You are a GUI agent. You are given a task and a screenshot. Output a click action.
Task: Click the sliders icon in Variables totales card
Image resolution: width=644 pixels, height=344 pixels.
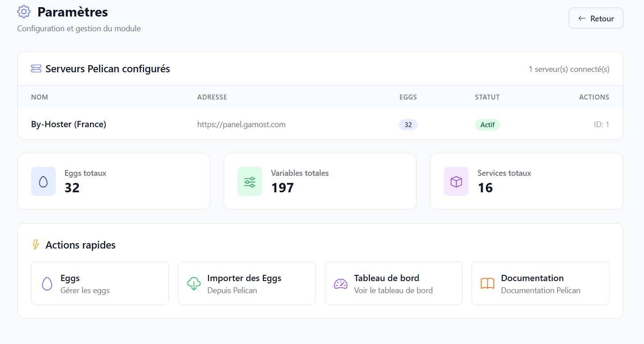coord(250,182)
